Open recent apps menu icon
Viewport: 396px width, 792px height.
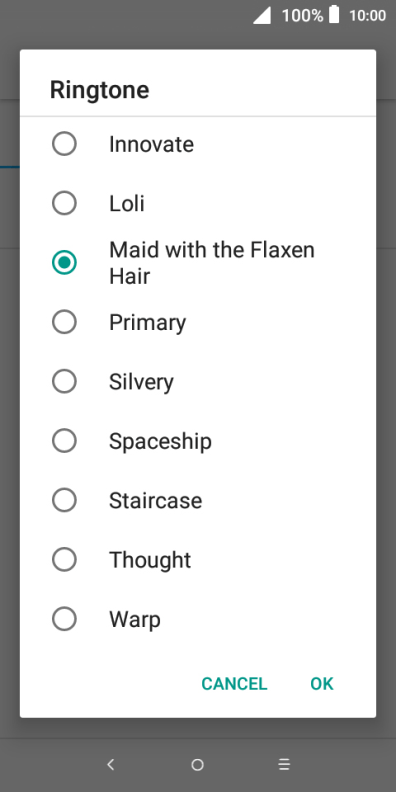(284, 765)
